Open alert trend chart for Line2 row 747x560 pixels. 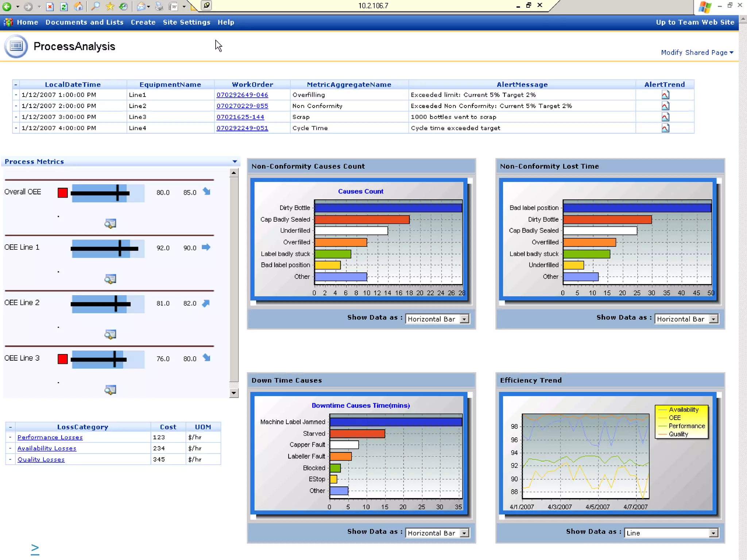tap(665, 106)
